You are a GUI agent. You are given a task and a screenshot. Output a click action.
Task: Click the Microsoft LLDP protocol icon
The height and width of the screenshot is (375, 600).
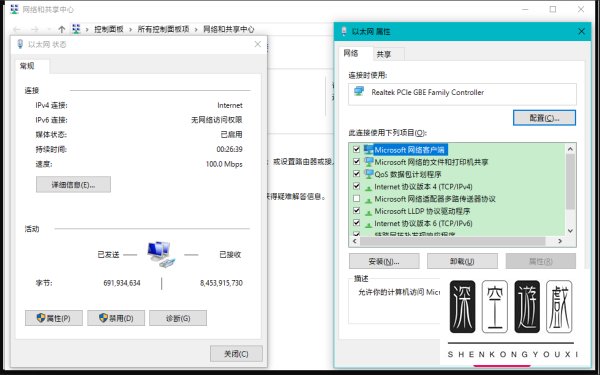[x=368, y=212]
